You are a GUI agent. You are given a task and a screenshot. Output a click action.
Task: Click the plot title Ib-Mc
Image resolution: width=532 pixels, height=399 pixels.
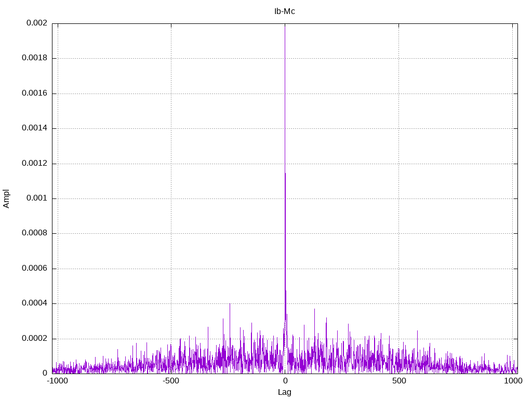tap(284, 11)
